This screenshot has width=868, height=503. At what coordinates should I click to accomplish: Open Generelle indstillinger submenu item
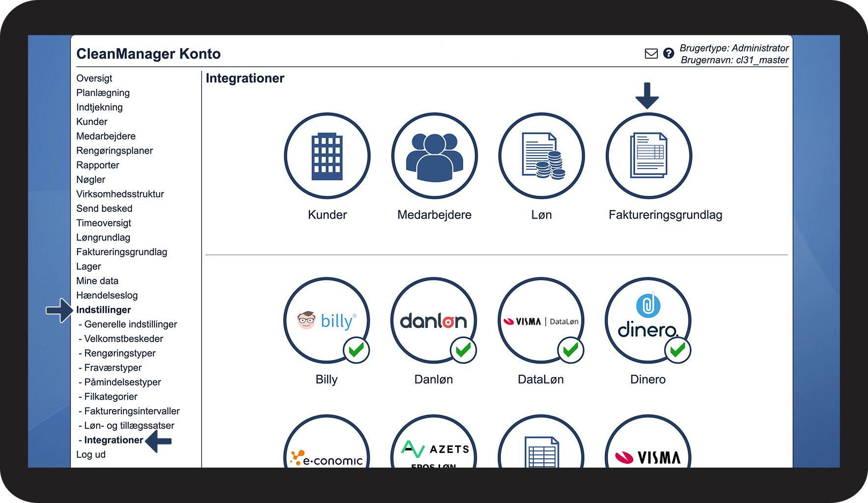[x=131, y=324]
